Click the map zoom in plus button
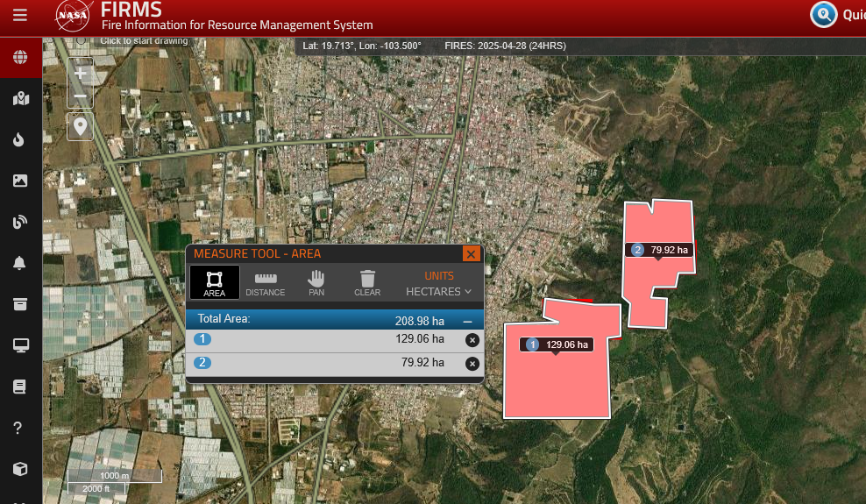This screenshot has height=504, width=866. click(80, 73)
